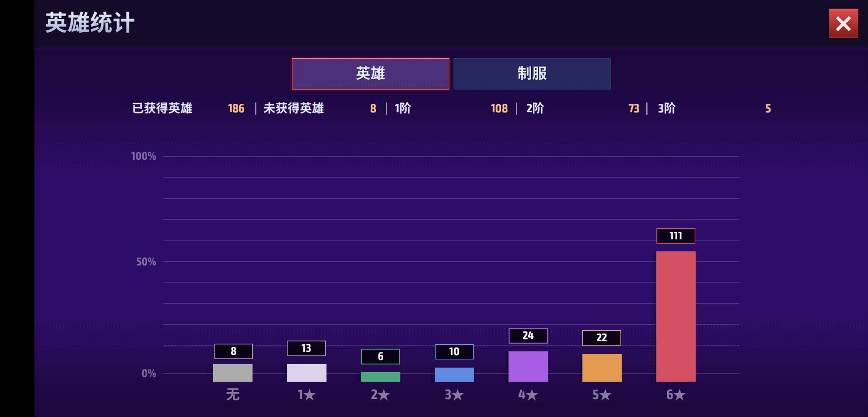Tap the 24 count label
This screenshot has width=868, height=417.
point(528,336)
